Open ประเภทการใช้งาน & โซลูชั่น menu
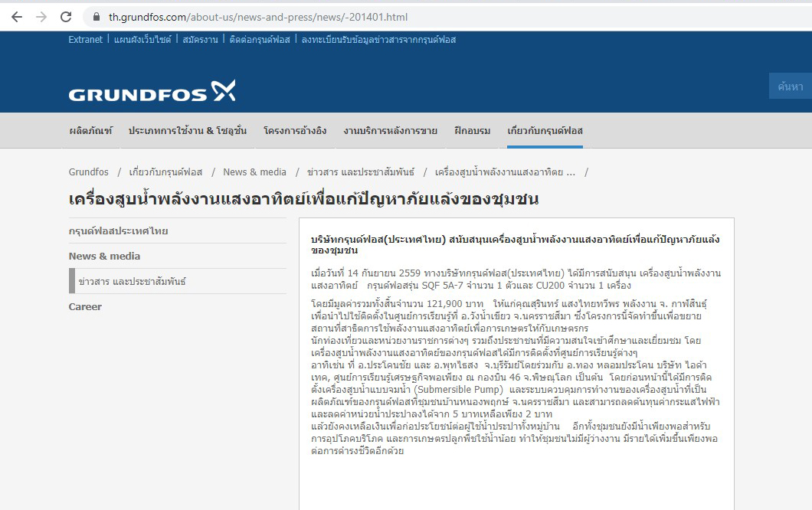Image resolution: width=812 pixels, height=510 pixels. (x=188, y=131)
